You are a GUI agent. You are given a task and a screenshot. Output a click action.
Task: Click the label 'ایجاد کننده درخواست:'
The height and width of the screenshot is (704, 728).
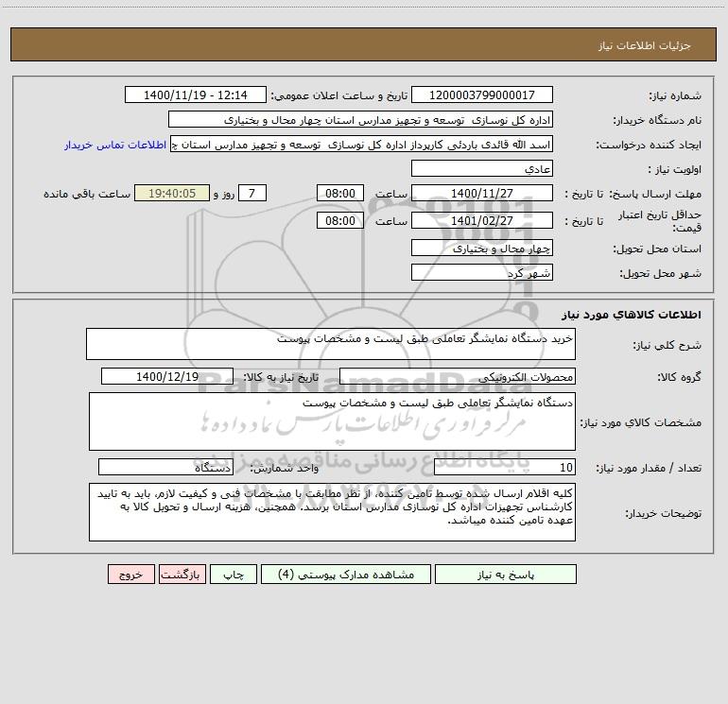coord(649,145)
